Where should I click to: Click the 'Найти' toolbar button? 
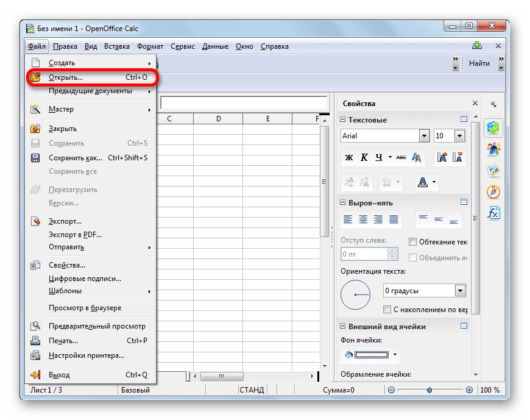pyautogui.click(x=479, y=63)
